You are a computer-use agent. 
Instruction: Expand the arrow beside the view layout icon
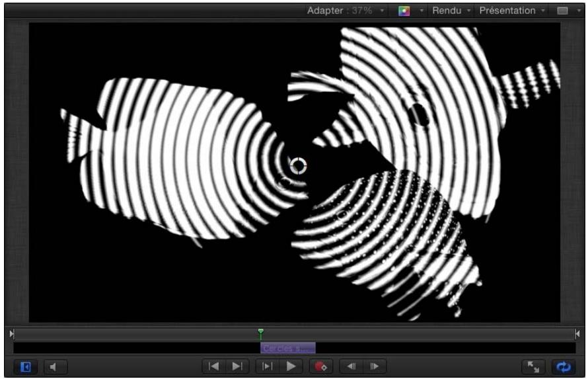pyautogui.click(x=578, y=11)
